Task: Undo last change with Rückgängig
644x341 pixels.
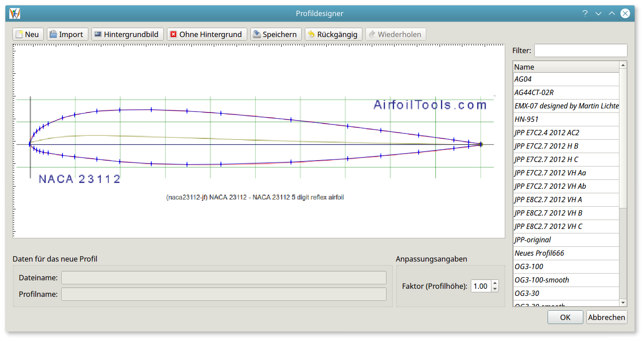Action: pos(332,34)
